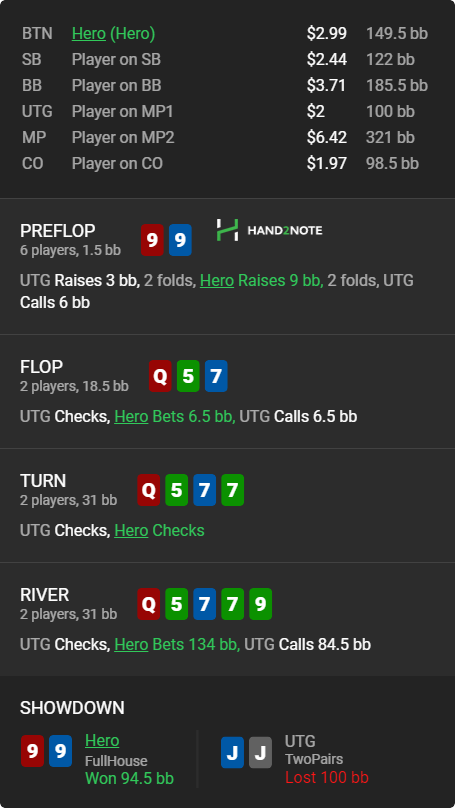Select the Player on MP2 row
Image resolution: width=455 pixels, height=808 pixels.
coord(227,138)
